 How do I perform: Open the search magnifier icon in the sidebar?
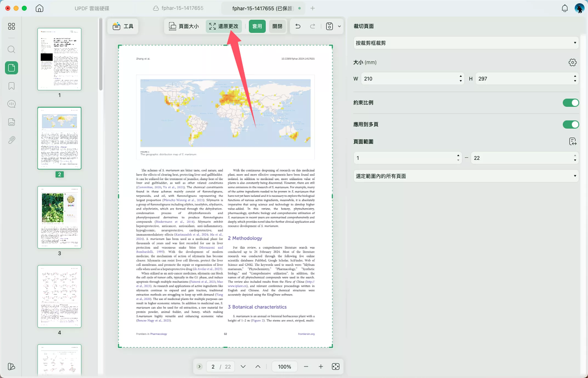pos(11,50)
